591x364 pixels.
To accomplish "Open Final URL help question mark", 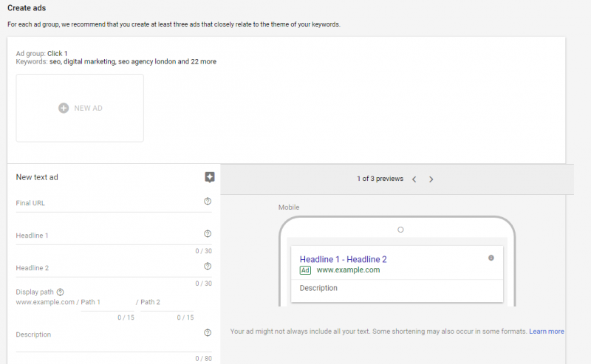I will tap(208, 202).
